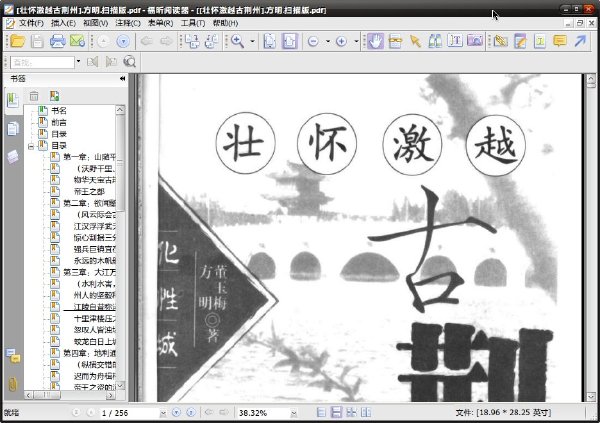Collapse the bookmarks panel with double arrow
600x423 pixels.
122,78
